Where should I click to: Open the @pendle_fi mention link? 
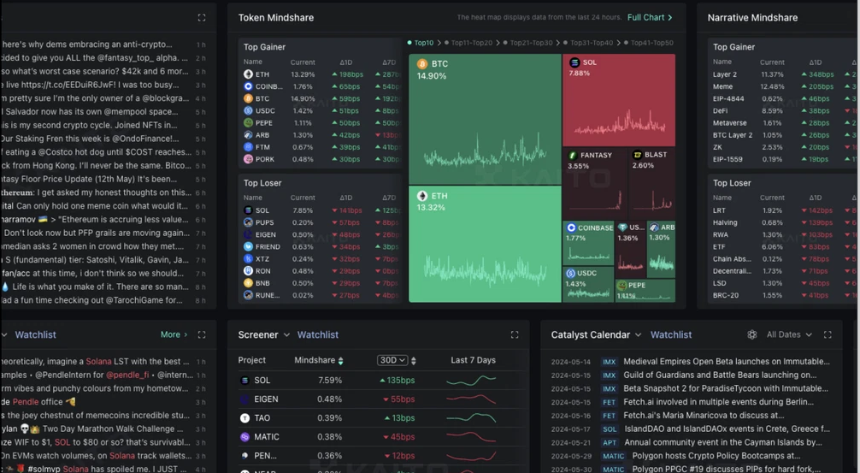[x=127, y=375]
